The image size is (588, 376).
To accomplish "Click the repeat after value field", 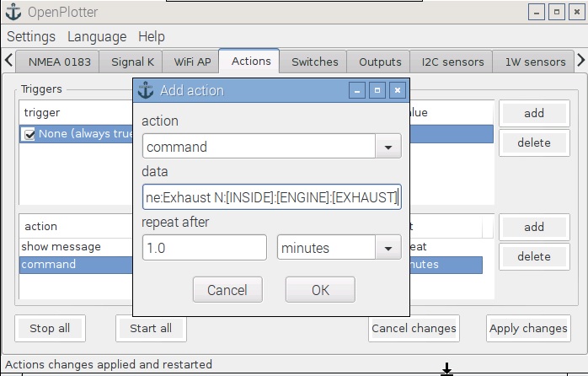I will pyautogui.click(x=205, y=248).
